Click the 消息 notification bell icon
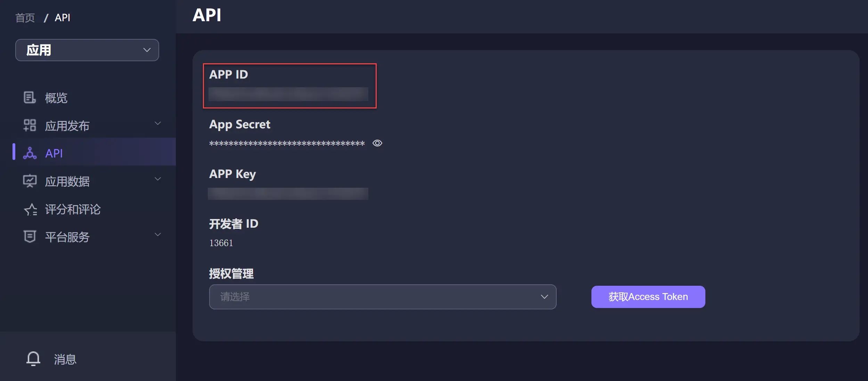 33,358
